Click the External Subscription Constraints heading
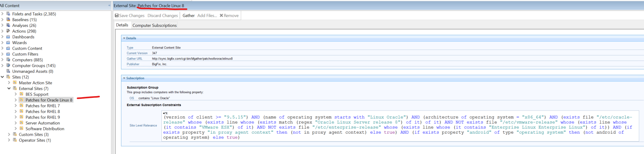 tap(154, 105)
